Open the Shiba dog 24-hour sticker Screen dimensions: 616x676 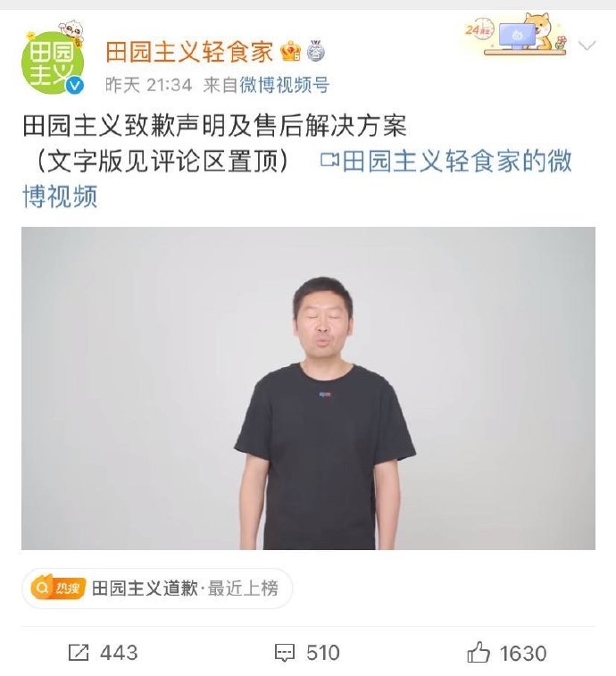pyautogui.click(x=516, y=35)
